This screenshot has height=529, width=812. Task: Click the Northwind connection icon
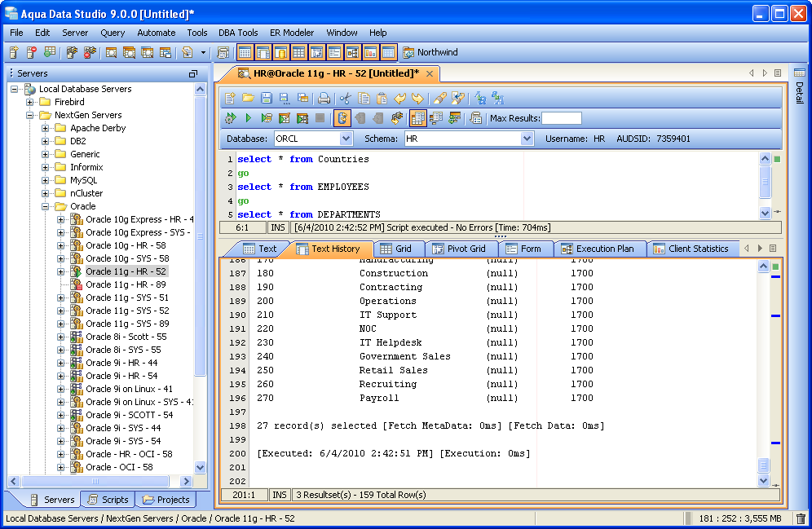pyautogui.click(x=408, y=52)
